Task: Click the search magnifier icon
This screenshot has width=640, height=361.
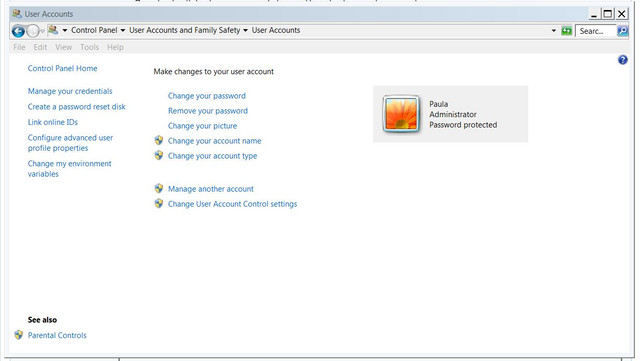Action: coord(622,31)
